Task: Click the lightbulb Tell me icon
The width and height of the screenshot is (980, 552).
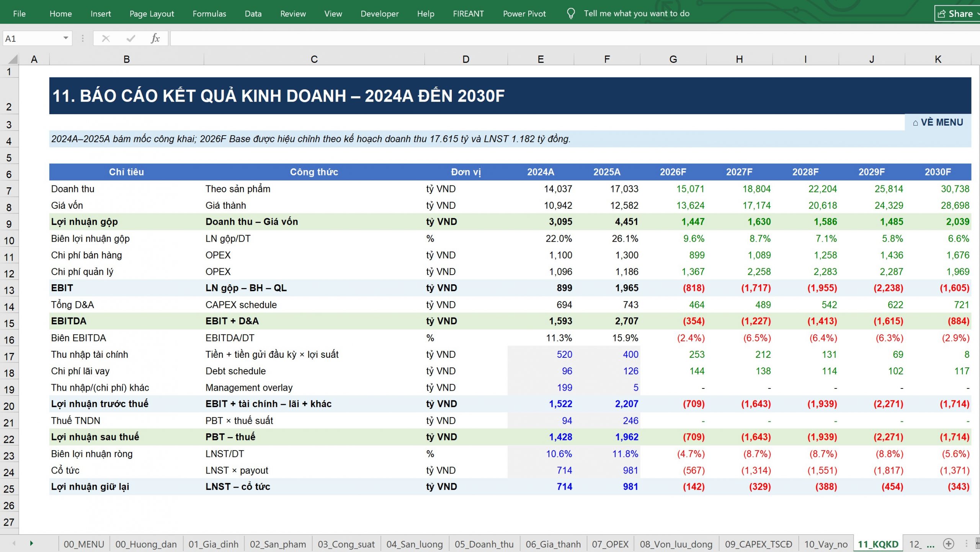Action: (x=571, y=14)
